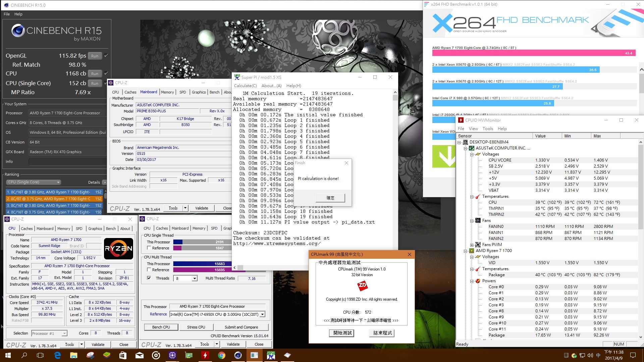Open Tools dropdown arrow in CPU-Z Bench window
Viewport: 644px width, 362px height.
(217, 344)
